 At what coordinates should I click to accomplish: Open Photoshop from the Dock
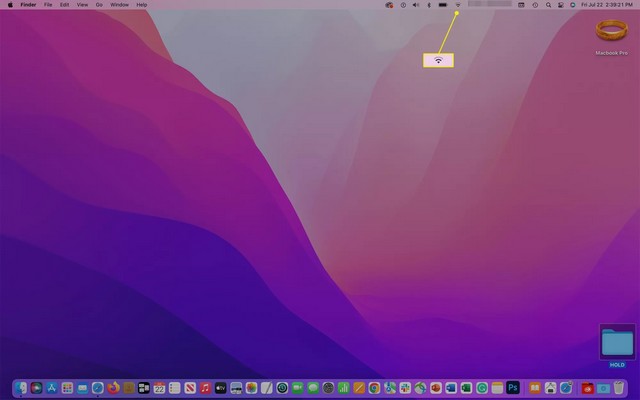(x=513, y=387)
